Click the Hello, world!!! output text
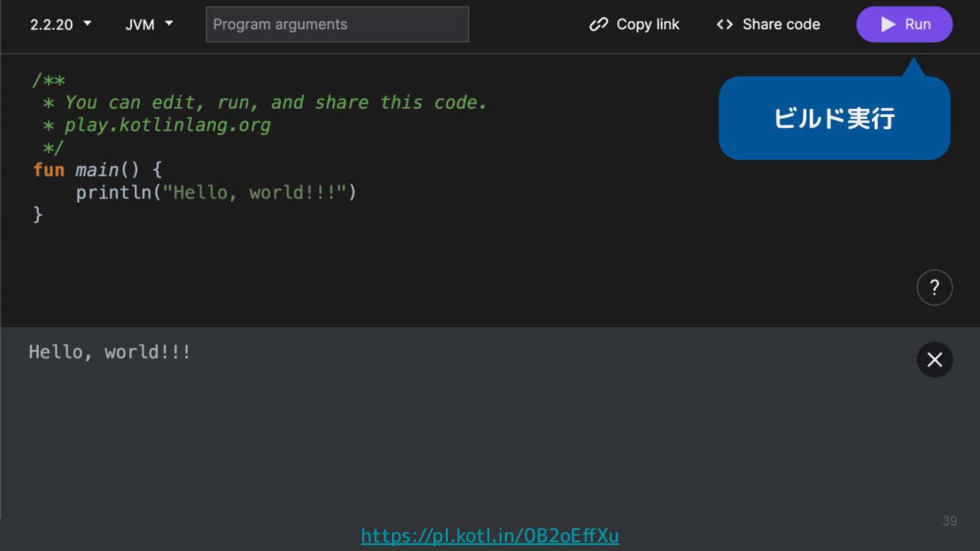980x551 pixels. click(110, 352)
